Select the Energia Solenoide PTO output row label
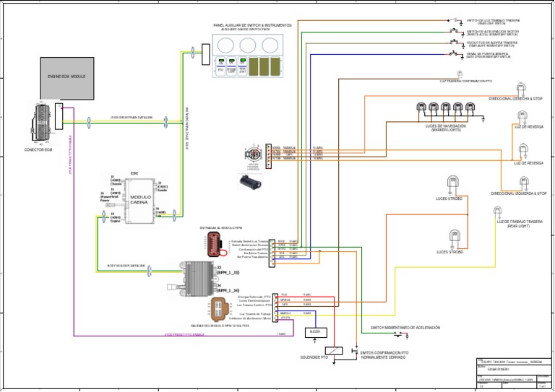Screen dimensions: 555x392 pyautogui.click(x=254, y=297)
